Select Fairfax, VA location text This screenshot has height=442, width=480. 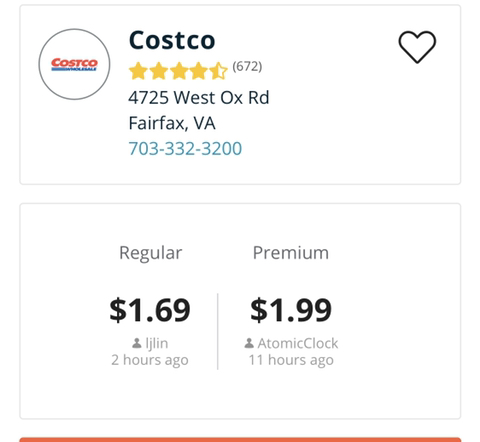pos(172,123)
